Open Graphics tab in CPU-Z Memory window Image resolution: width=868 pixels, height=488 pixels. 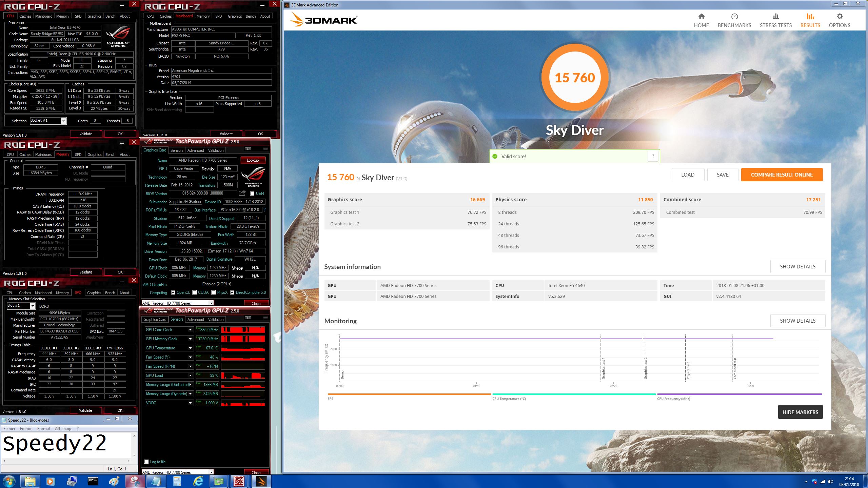click(x=94, y=155)
